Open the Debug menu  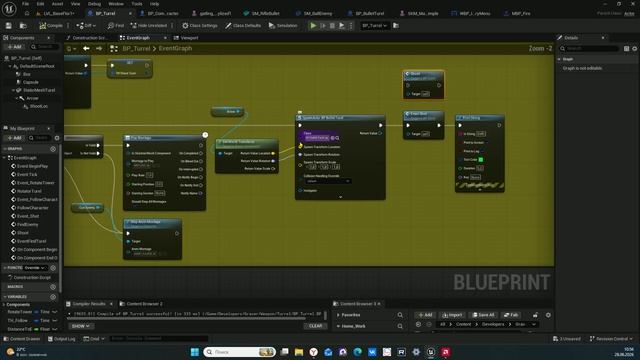(94, 4)
